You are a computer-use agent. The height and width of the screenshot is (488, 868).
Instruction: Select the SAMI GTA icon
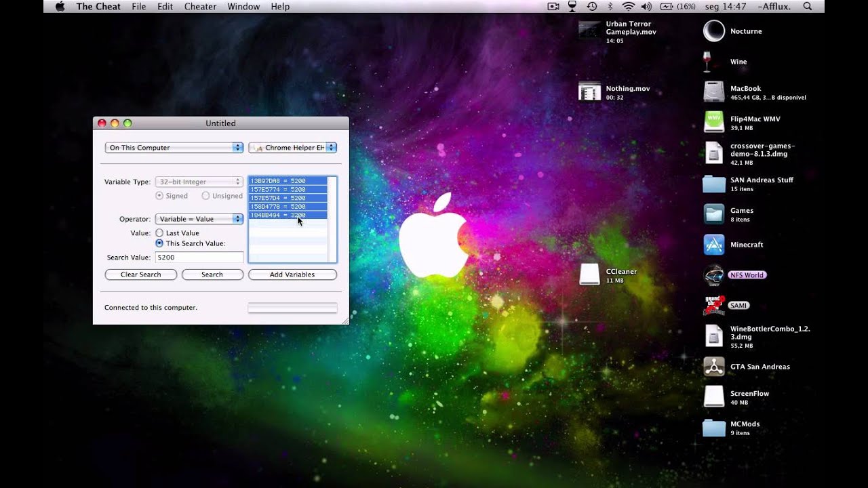(x=713, y=305)
